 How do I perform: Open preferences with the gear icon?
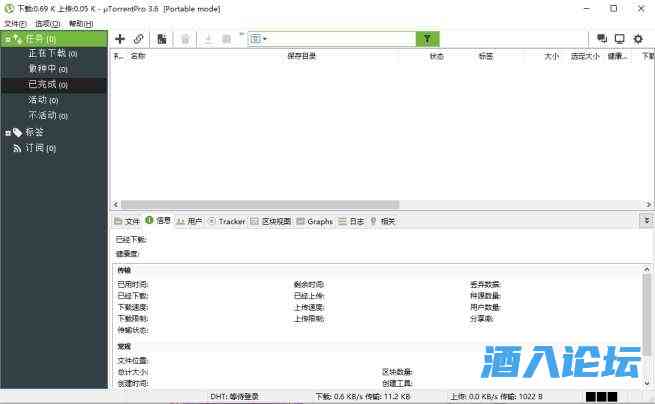click(638, 39)
